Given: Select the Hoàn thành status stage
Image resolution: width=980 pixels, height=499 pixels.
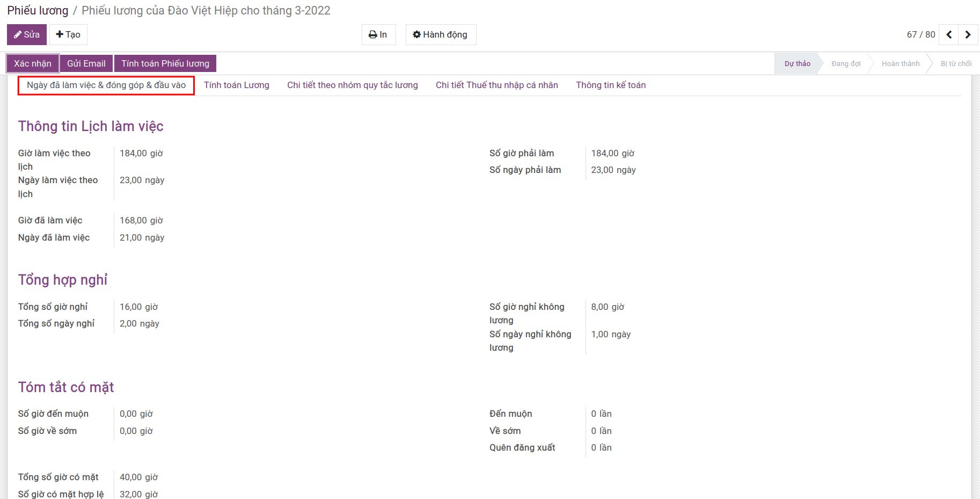Looking at the screenshot, I should click(x=900, y=63).
